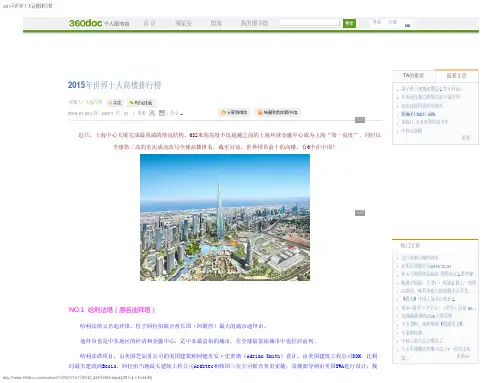The image size is (495, 383).
Task: Open hot article dated 2014.10.31
Action: click(x=426, y=266)
